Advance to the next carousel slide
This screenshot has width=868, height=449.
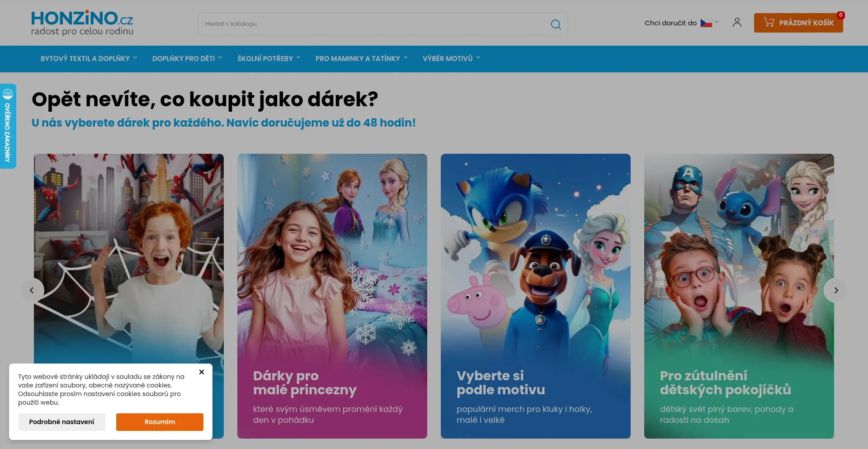point(835,290)
